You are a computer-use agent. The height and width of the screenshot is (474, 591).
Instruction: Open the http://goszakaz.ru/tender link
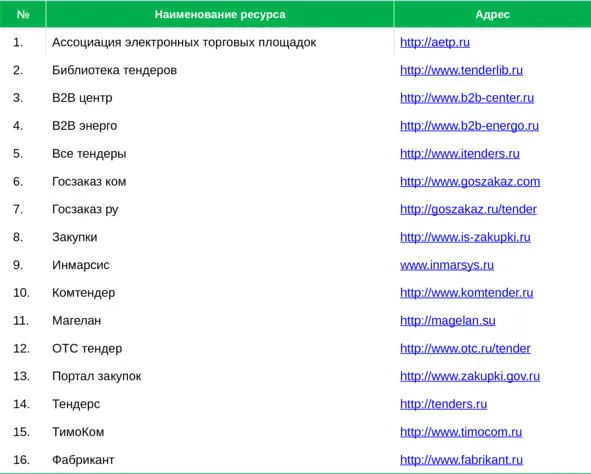click(468, 209)
